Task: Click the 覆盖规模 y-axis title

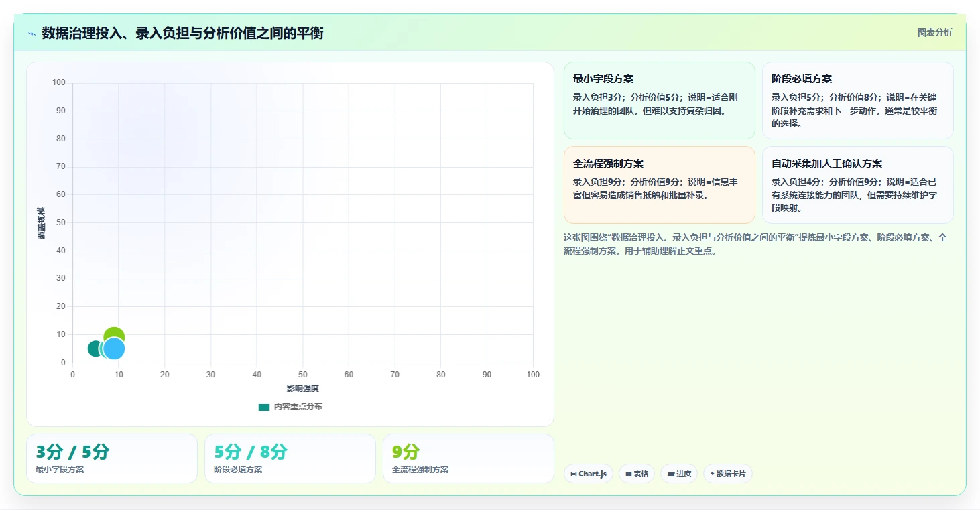Action: coord(41,222)
